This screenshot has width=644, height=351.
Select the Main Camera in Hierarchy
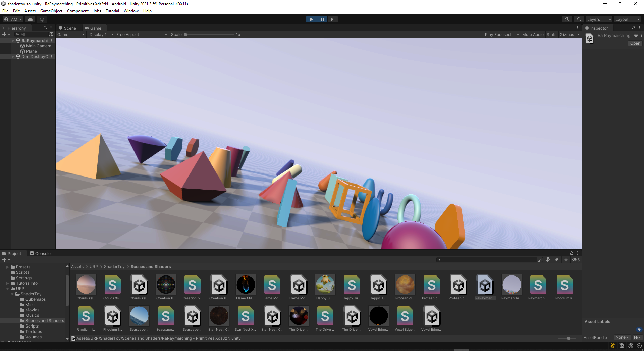[36, 46]
